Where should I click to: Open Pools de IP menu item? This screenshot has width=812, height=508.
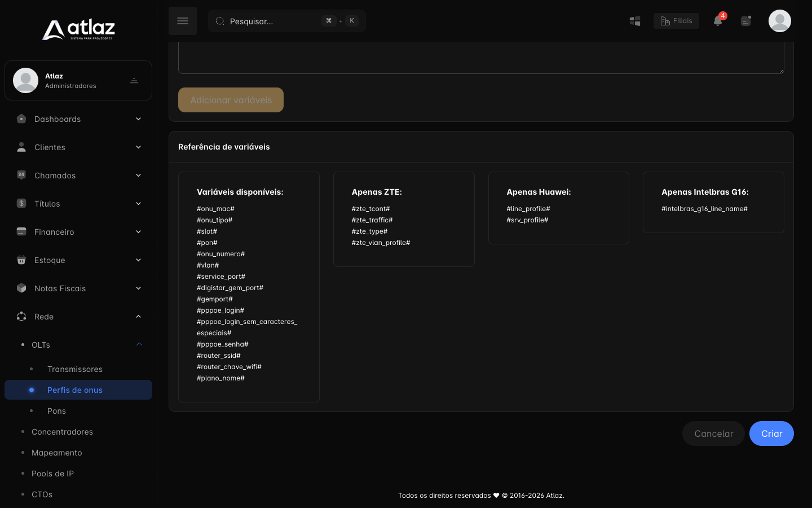(78, 474)
